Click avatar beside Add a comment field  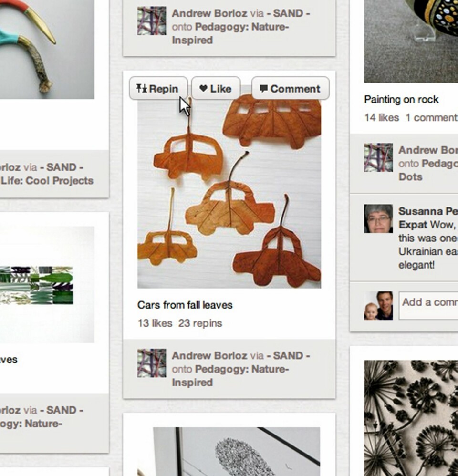pos(378,306)
